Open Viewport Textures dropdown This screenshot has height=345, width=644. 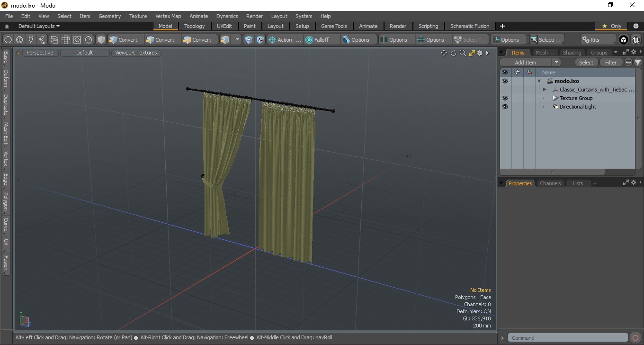136,53
